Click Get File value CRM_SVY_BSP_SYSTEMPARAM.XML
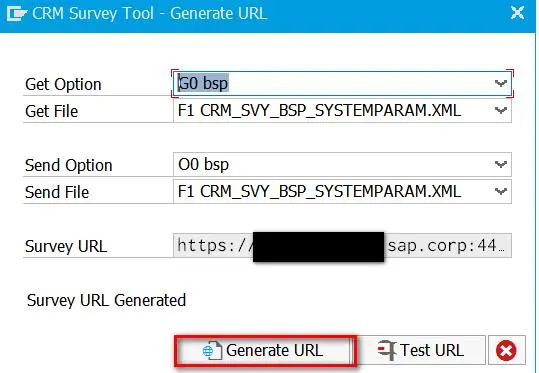Viewport: 539px width, 373px height. pos(319,111)
